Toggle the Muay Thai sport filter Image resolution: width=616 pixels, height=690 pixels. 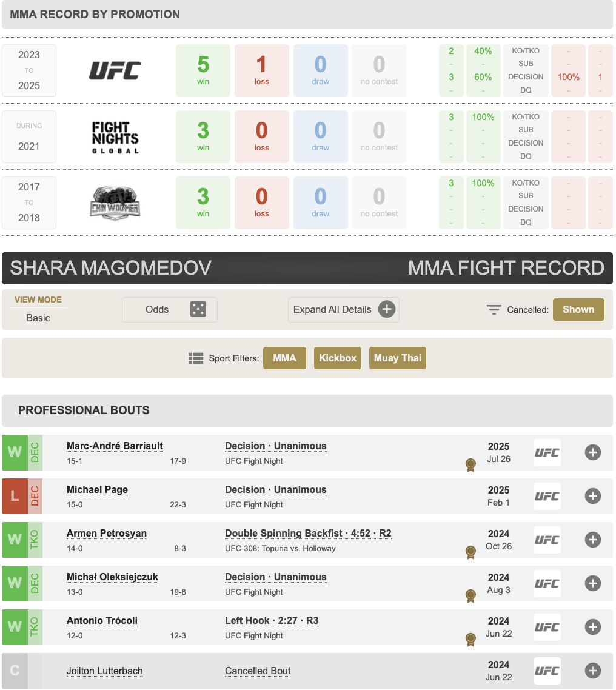pos(398,358)
